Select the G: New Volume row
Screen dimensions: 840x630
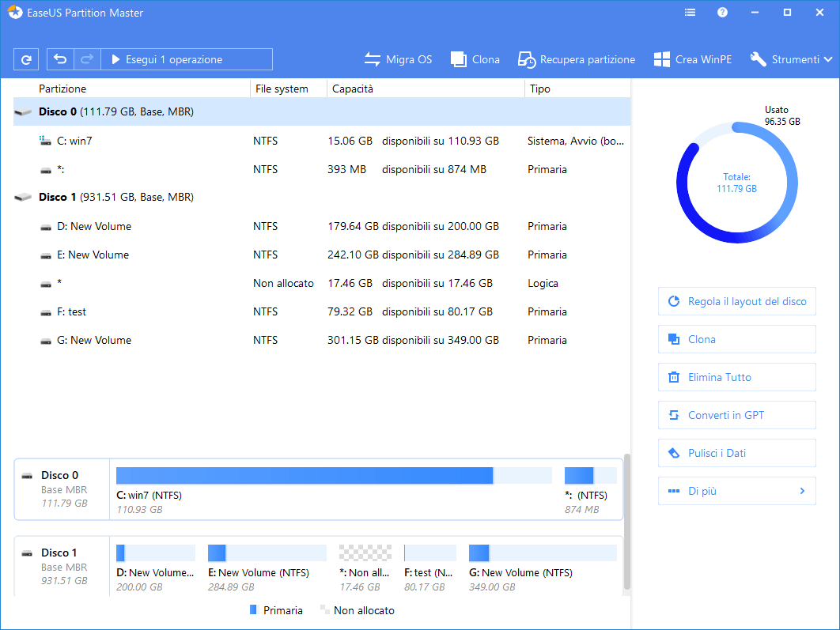[321, 339]
